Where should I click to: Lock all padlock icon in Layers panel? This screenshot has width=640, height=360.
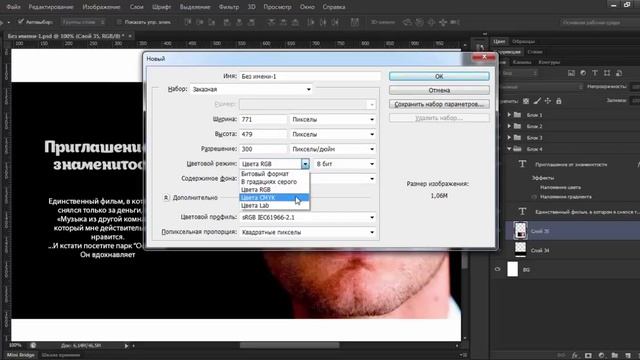(x=559, y=101)
